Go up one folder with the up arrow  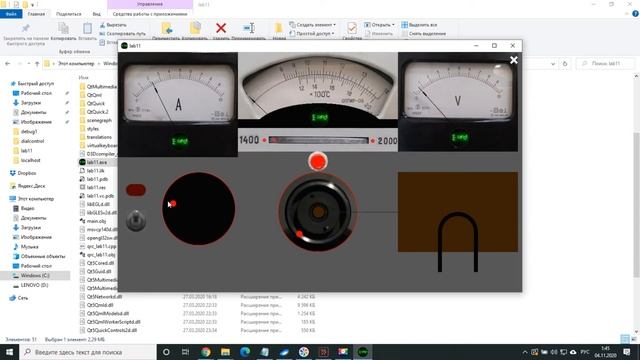(37, 64)
